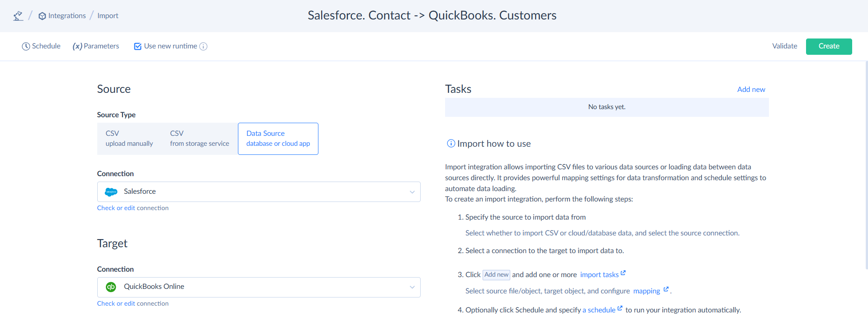
Task: Select CSV from storage service source type
Action: click(x=199, y=139)
